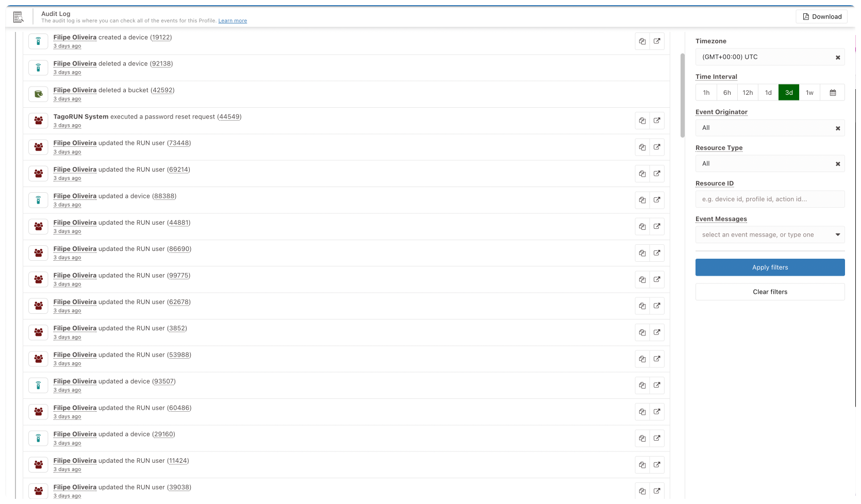Screen dimensions: 861x504
Task: Click the users icon on the TagoRUN System row
Action: click(38, 121)
